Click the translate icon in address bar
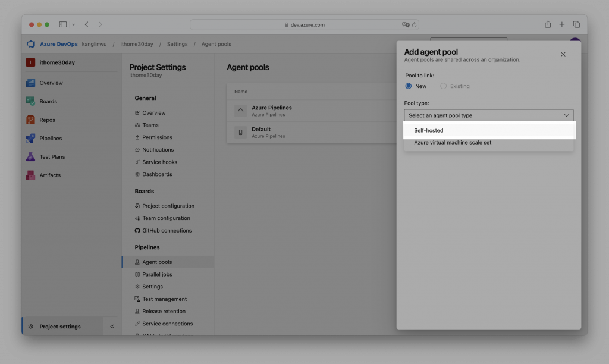 [x=406, y=24]
